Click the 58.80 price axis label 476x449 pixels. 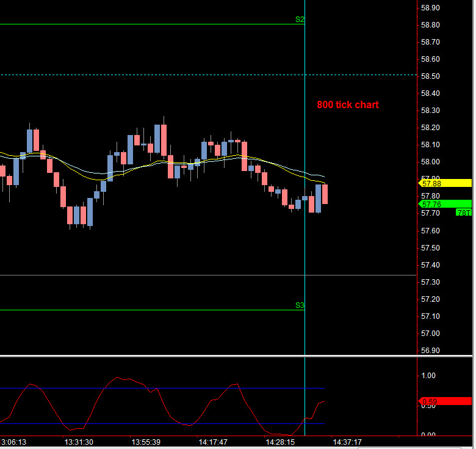tap(430, 25)
